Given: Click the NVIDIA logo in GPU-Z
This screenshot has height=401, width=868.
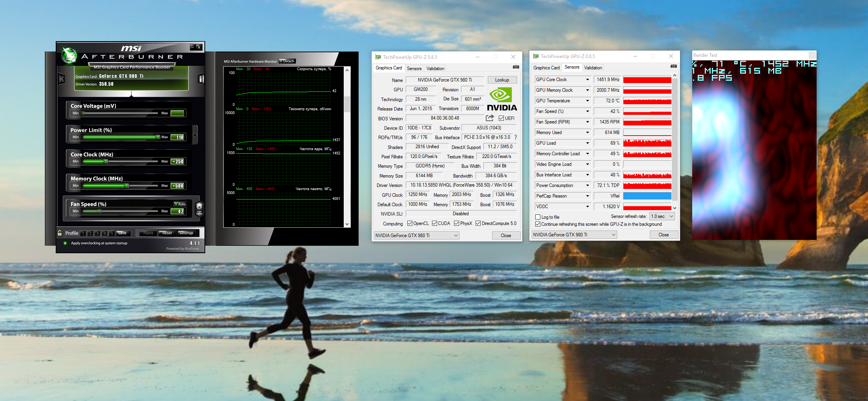Looking at the screenshot, I should click(502, 99).
